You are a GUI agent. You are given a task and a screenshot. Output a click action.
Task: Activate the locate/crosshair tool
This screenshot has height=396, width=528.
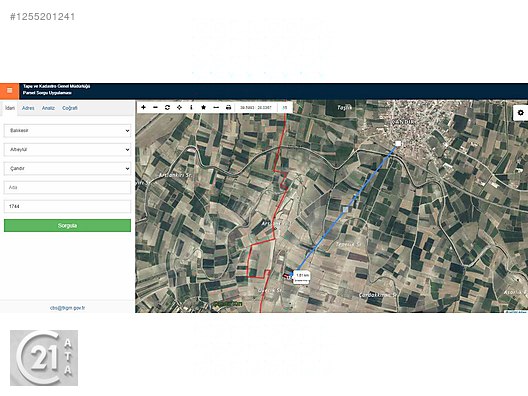pos(179,107)
